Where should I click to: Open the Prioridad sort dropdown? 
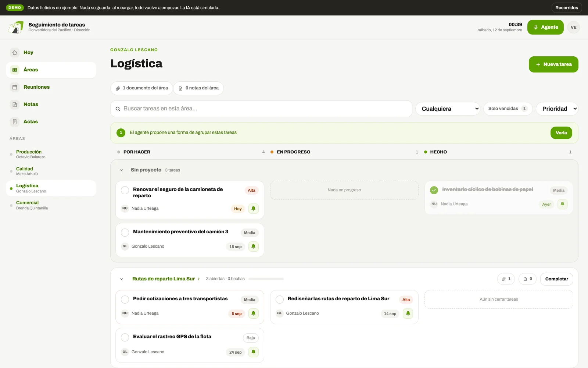(x=557, y=109)
